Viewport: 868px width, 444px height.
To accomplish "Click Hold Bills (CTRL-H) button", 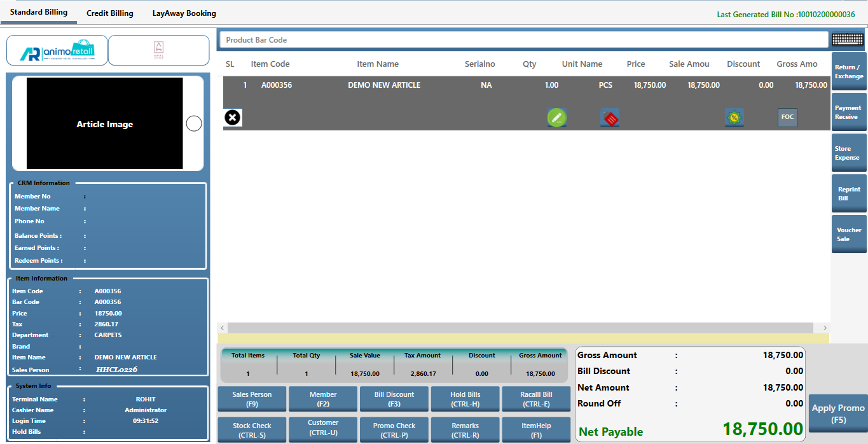I will 465,399.
